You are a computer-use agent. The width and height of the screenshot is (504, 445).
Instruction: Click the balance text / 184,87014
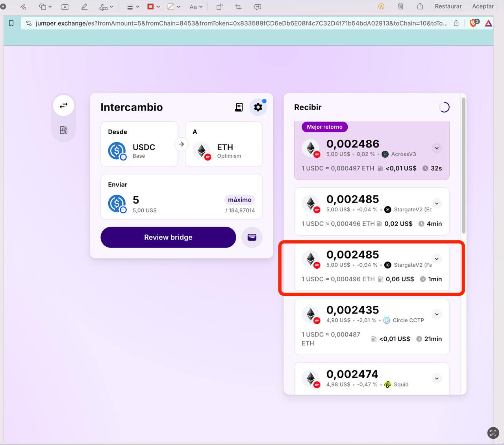point(240,210)
